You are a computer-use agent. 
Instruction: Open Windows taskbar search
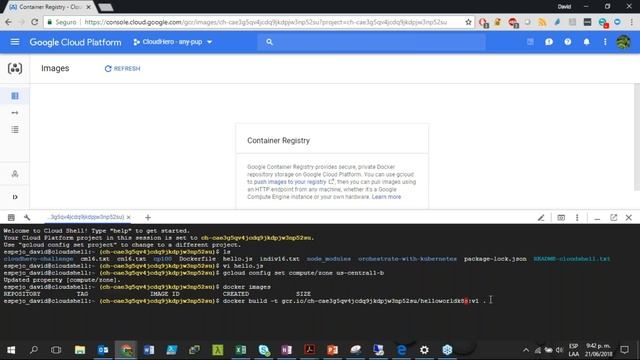(34, 350)
